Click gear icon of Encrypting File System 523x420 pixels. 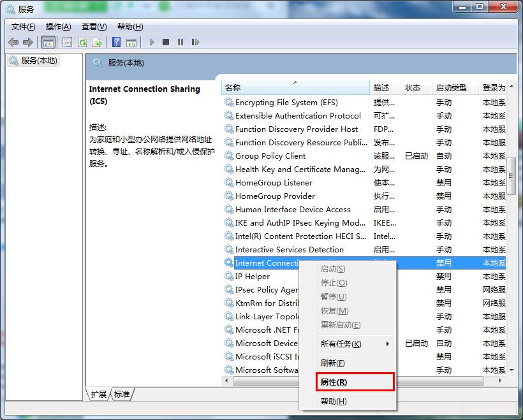229,102
